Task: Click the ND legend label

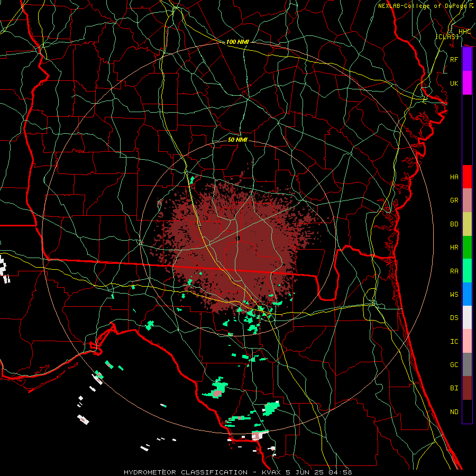Action: click(x=454, y=411)
